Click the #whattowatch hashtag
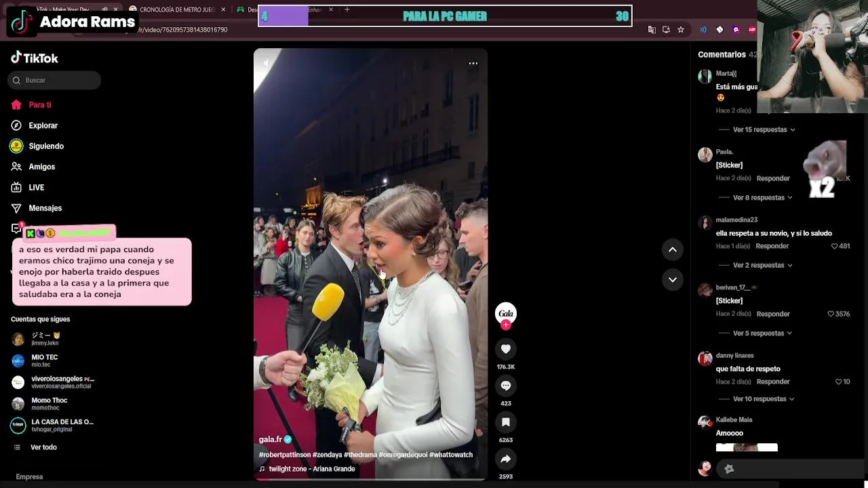 (x=451, y=455)
